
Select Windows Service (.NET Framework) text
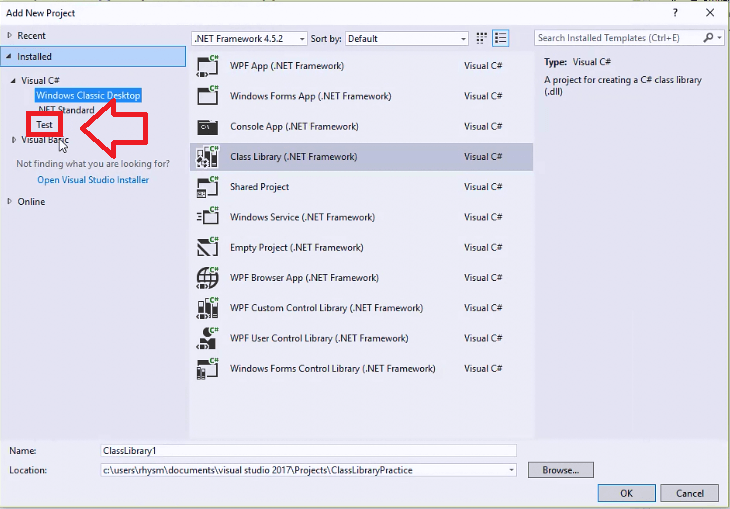pos(302,217)
